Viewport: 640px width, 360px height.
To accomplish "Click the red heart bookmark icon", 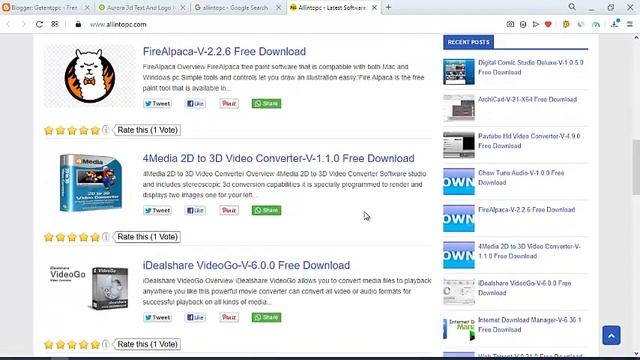I will tap(548, 24).
